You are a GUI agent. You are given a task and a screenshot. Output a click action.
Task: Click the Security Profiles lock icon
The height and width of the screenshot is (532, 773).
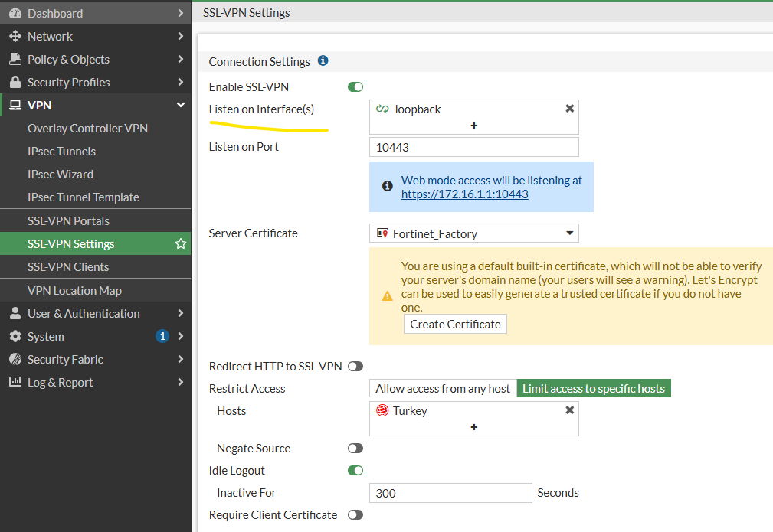[15, 82]
